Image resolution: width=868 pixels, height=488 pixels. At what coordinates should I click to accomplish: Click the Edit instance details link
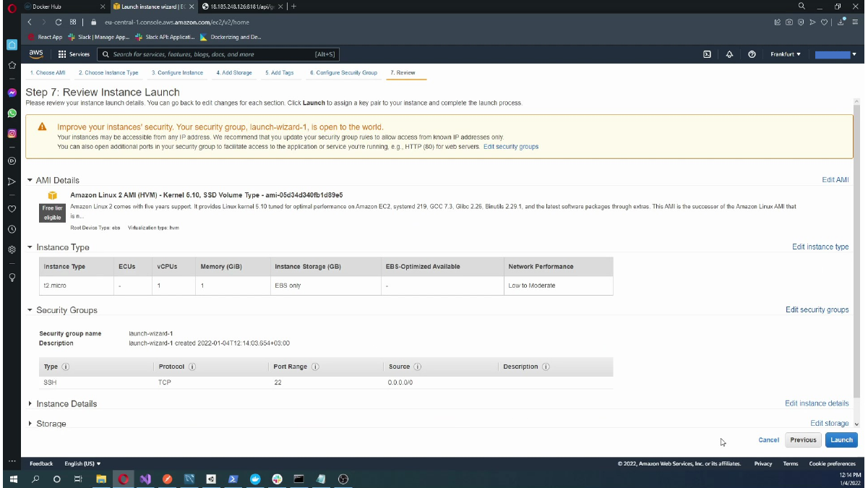817,403
